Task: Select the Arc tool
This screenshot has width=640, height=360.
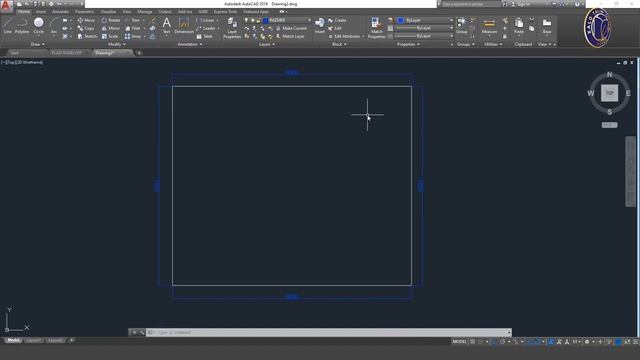Action: tap(53, 26)
